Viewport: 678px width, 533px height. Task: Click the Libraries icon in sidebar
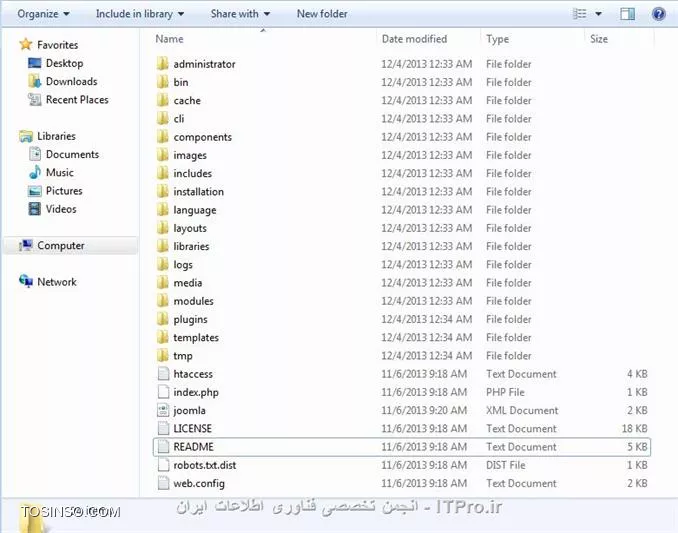click(26, 136)
